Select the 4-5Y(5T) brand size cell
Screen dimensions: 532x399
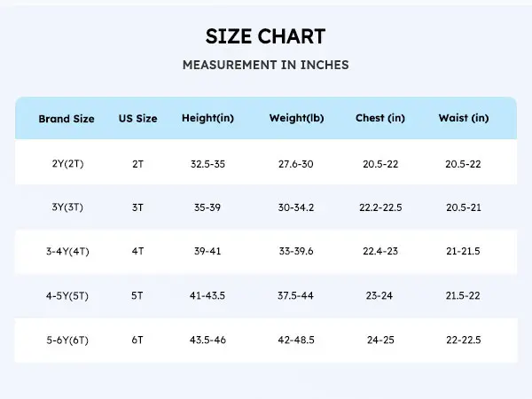[66, 296]
